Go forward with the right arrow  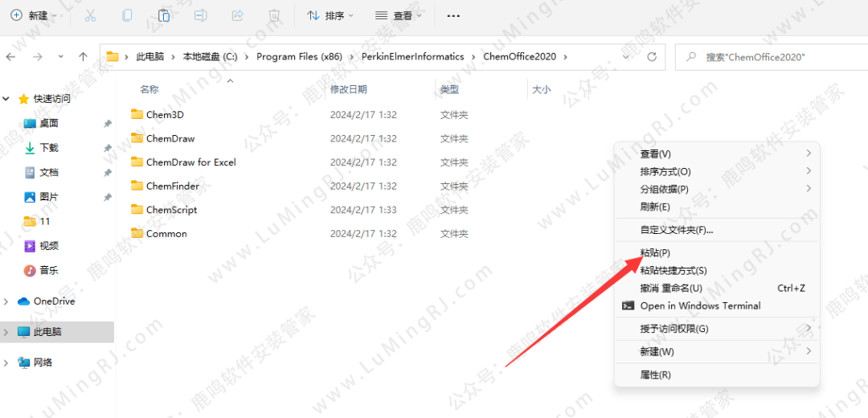click(37, 56)
